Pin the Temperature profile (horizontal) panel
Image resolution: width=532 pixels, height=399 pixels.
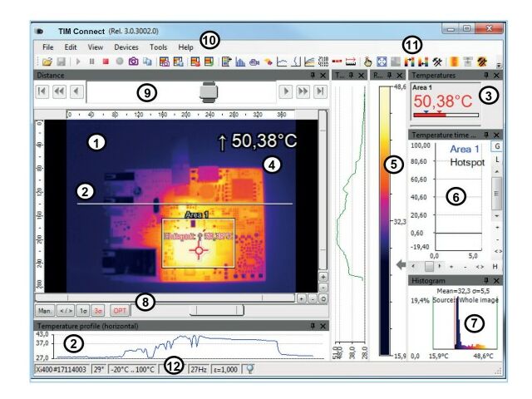(x=313, y=327)
